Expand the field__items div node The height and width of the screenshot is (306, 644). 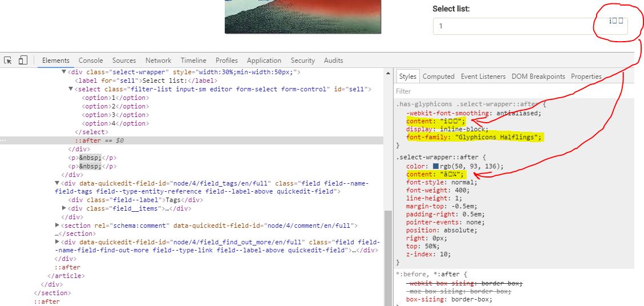coord(64,208)
